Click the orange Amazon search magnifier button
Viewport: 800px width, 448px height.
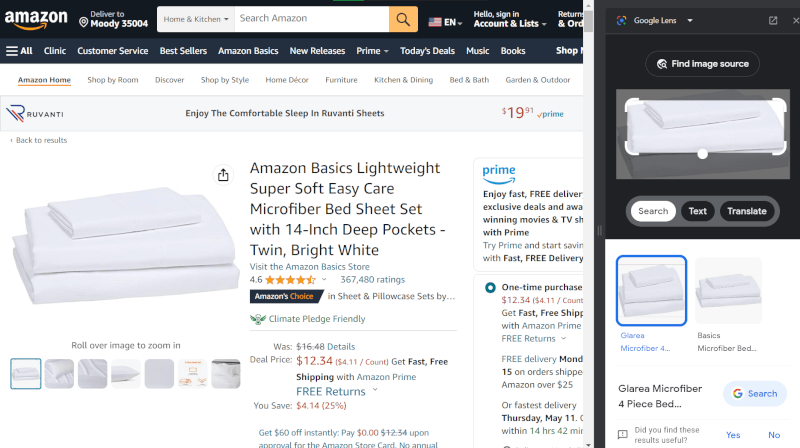coord(403,19)
